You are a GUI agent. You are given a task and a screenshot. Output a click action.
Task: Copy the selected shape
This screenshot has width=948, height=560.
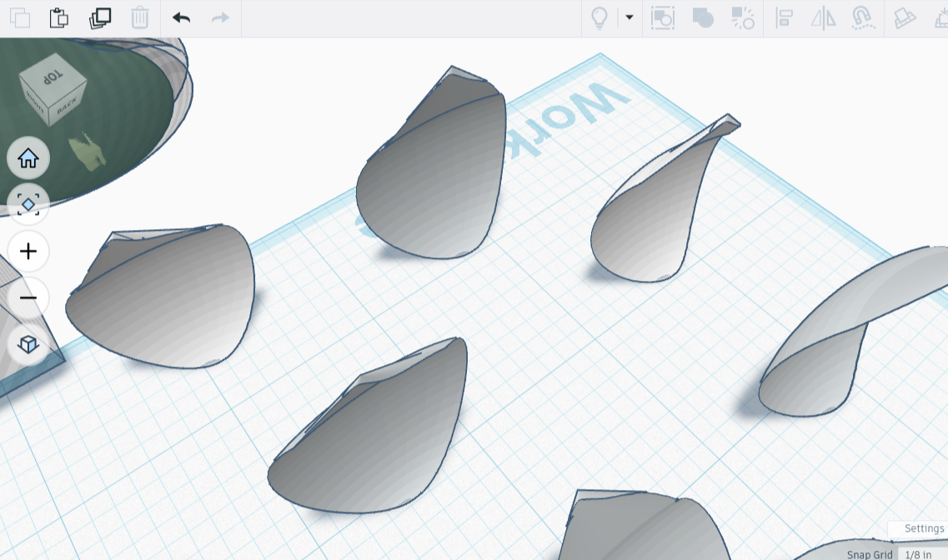20,18
